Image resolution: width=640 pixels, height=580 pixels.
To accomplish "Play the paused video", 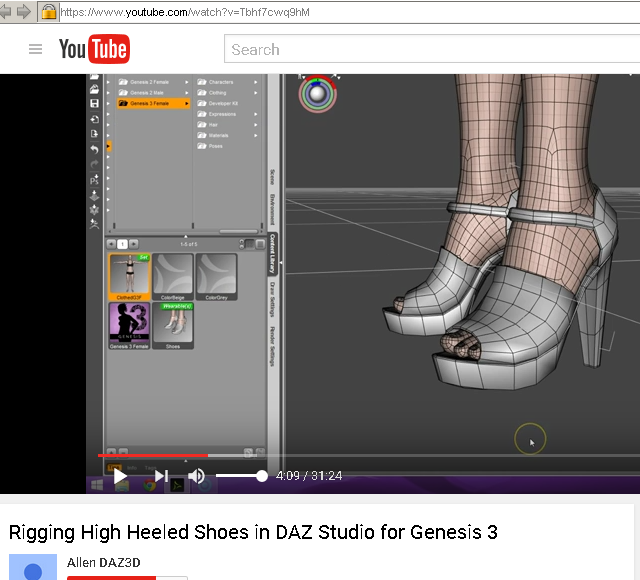I will (x=120, y=476).
